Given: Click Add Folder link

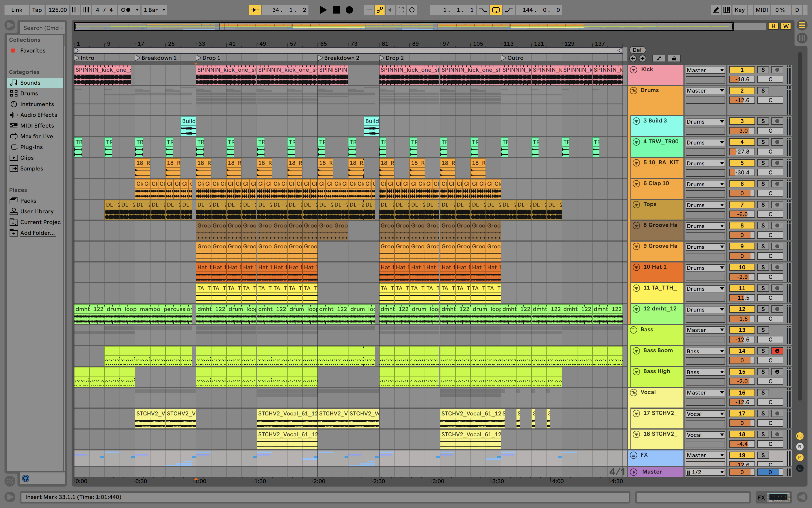Looking at the screenshot, I should (x=37, y=233).
